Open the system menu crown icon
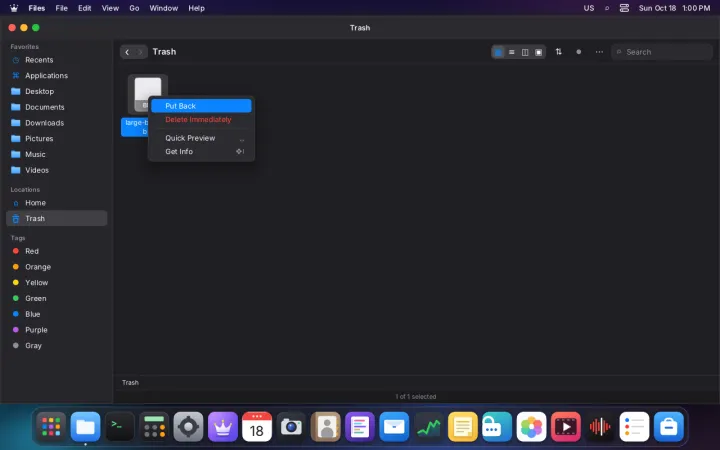Screen dimensions: 720x450 (x=14, y=8)
